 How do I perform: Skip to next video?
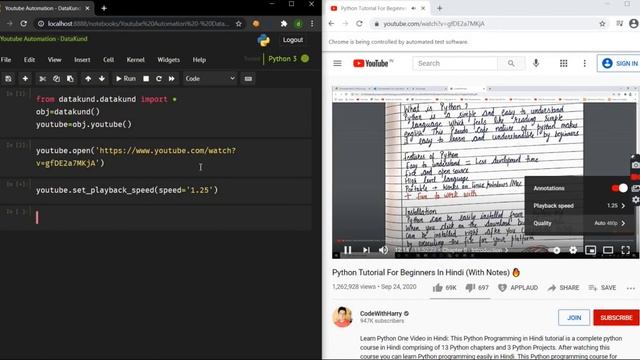tap(366, 250)
